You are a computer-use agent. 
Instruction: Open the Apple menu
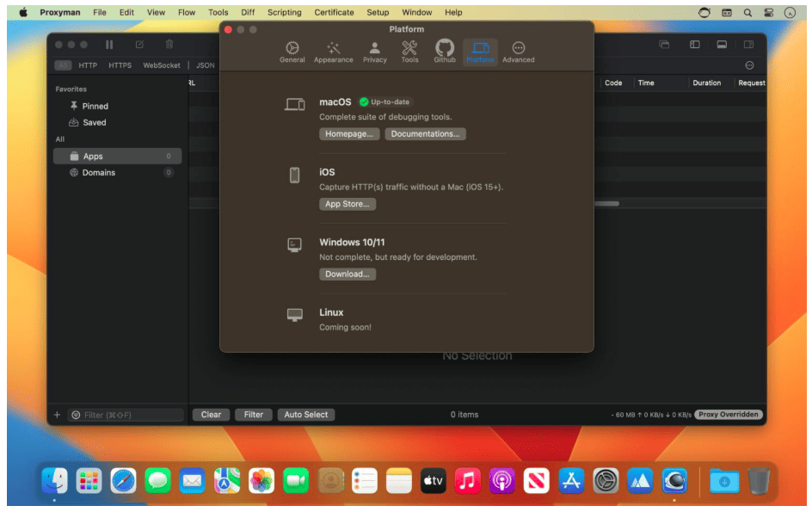point(23,12)
